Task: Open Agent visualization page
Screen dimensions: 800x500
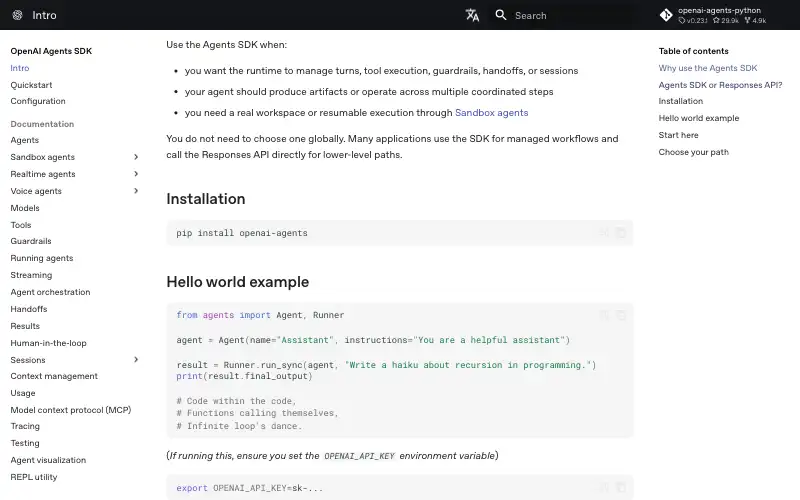Action: click(x=48, y=460)
